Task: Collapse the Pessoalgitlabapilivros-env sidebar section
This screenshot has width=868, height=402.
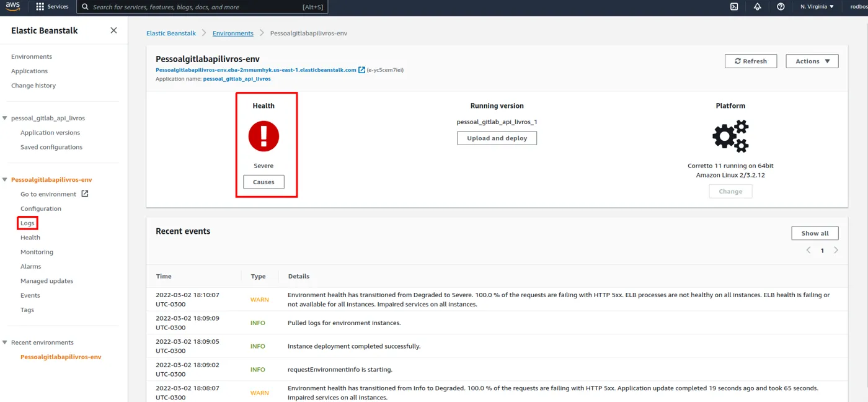Action: click(5, 179)
